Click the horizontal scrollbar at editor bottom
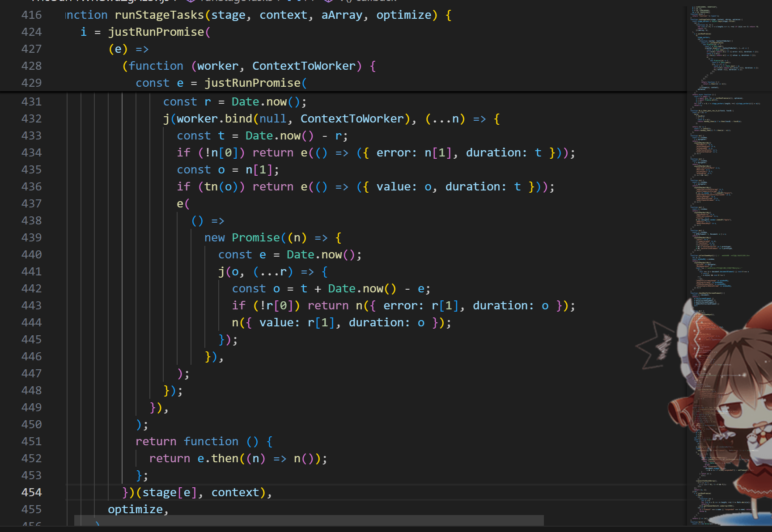This screenshot has height=532, width=772. point(309,520)
